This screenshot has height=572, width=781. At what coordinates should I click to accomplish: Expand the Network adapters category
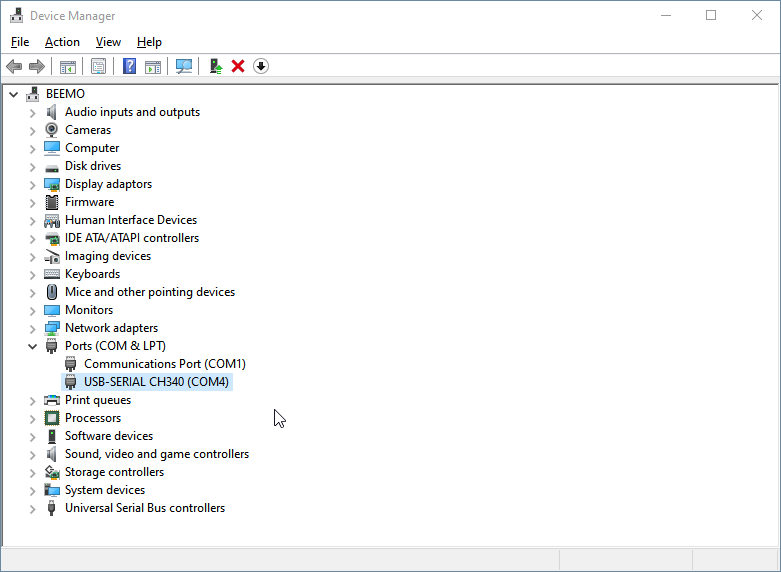[32, 328]
